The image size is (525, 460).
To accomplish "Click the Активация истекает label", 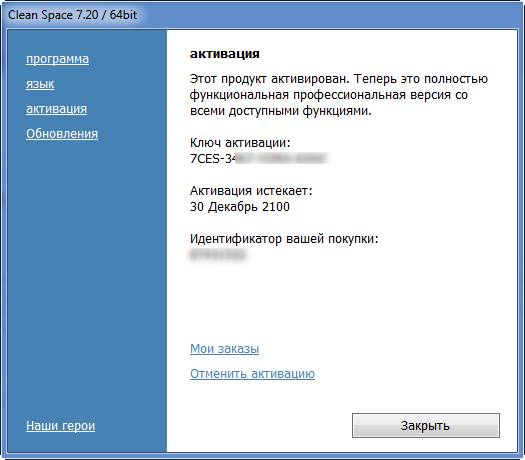I will pos(251,191).
